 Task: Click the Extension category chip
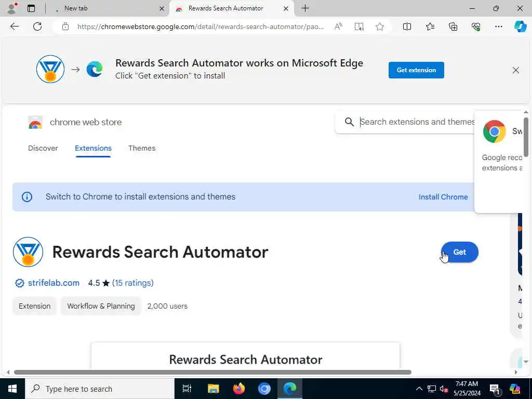click(x=35, y=306)
